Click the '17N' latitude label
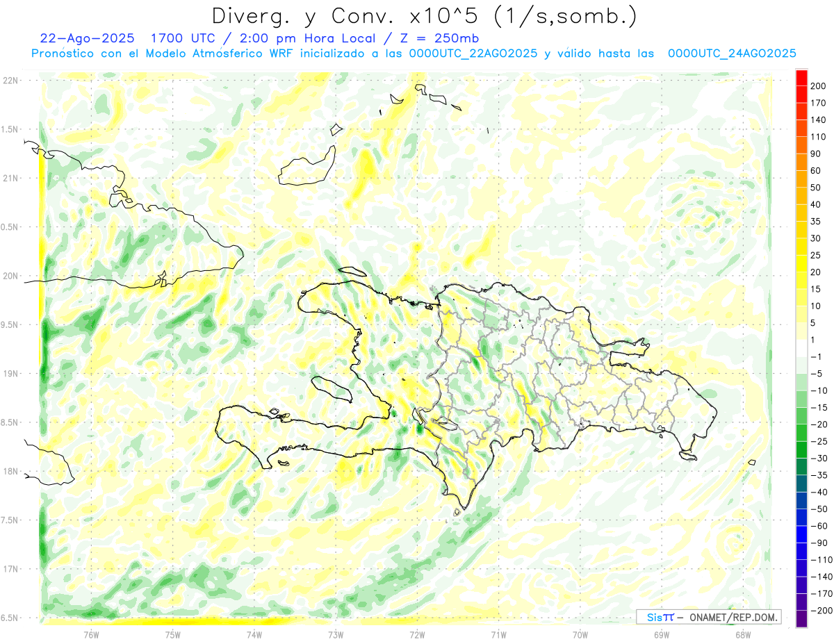834x644 pixels. tap(11, 568)
